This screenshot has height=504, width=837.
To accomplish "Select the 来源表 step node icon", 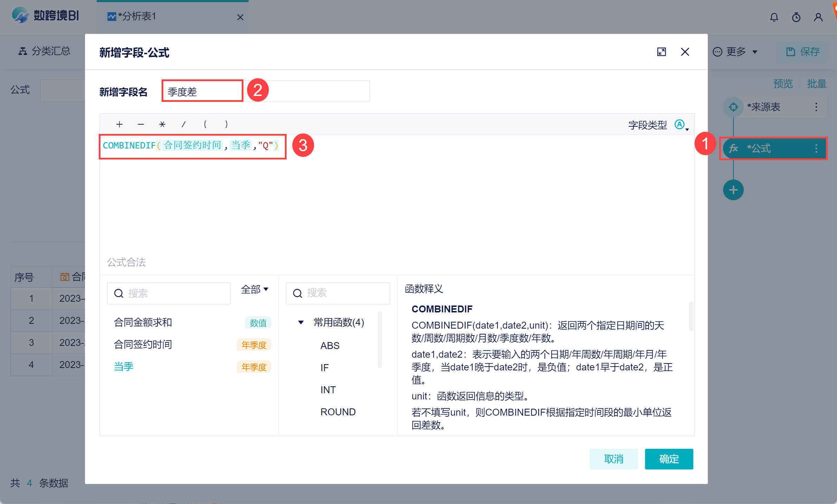I will 733,107.
